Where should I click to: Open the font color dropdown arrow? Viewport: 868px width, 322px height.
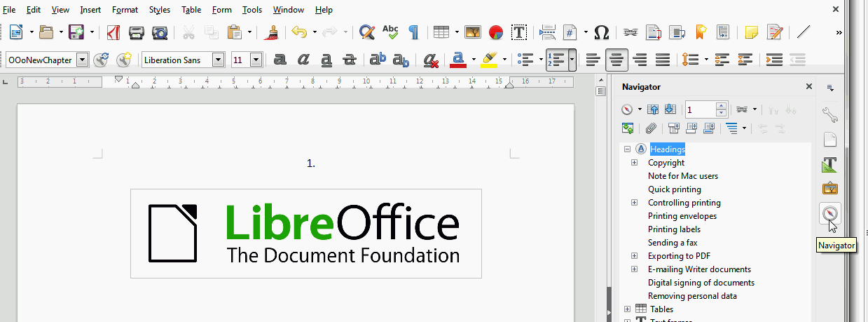click(474, 60)
